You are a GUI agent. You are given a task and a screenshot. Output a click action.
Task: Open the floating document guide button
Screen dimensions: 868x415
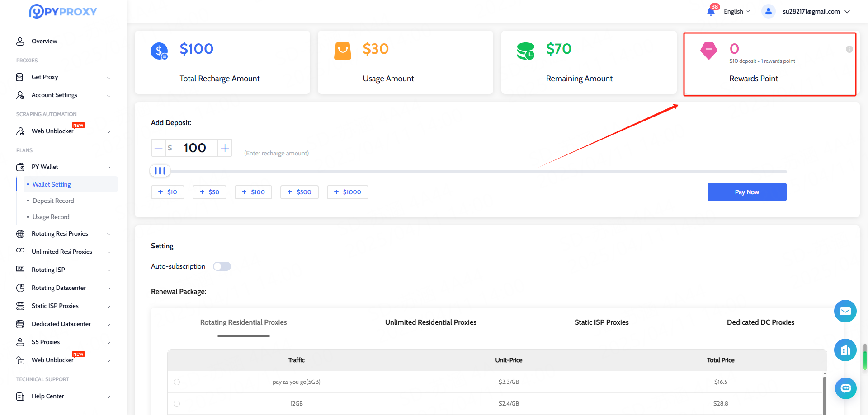pyautogui.click(x=845, y=350)
